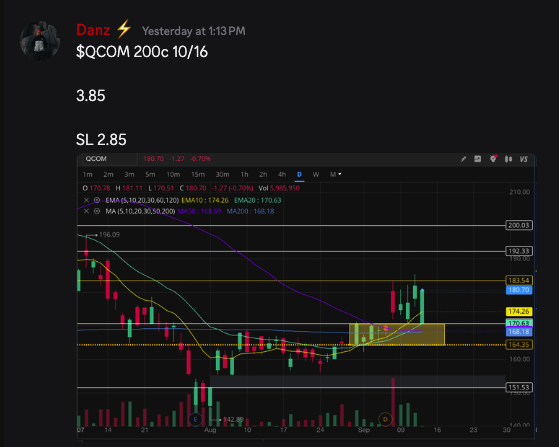Remove the MA indicator with its X

tap(86, 211)
